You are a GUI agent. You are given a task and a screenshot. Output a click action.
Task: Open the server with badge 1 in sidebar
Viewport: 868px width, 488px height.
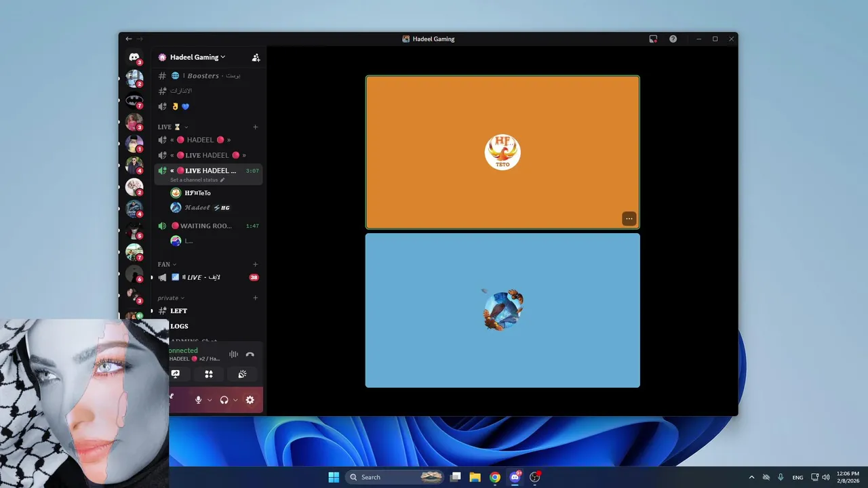point(134,144)
